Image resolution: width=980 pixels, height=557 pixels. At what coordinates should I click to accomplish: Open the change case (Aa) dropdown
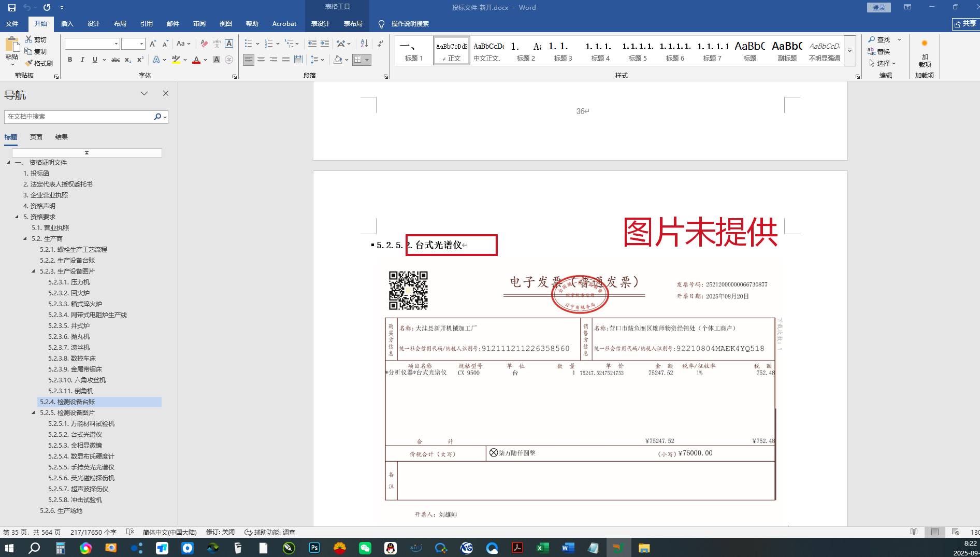click(x=183, y=44)
